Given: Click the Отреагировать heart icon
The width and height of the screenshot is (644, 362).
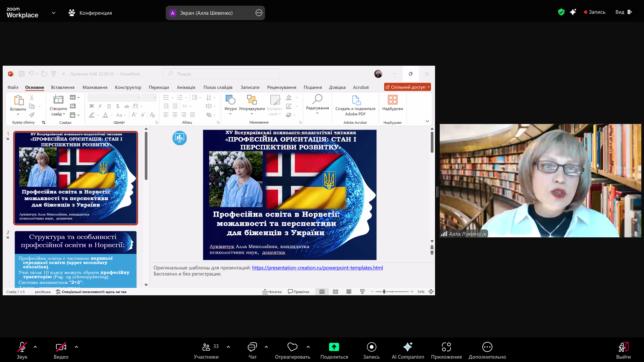Looking at the screenshot, I should [292, 347].
